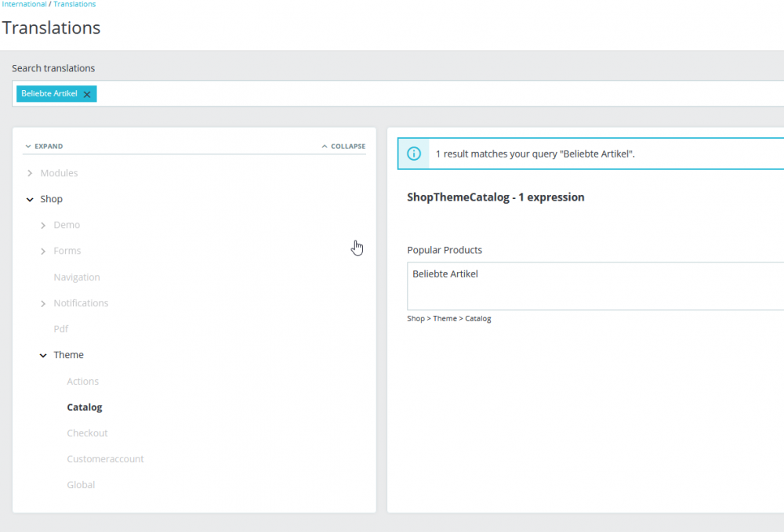Select the Modules tree item
Viewport: 784px width, 532px height.
tap(59, 173)
